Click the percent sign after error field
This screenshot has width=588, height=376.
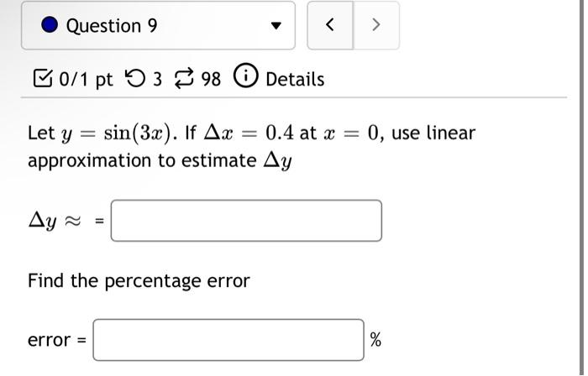coord(375,340)
